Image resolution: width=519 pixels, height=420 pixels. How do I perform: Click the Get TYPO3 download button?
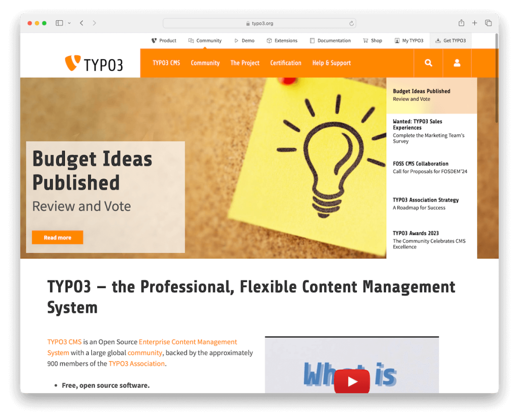451,41
